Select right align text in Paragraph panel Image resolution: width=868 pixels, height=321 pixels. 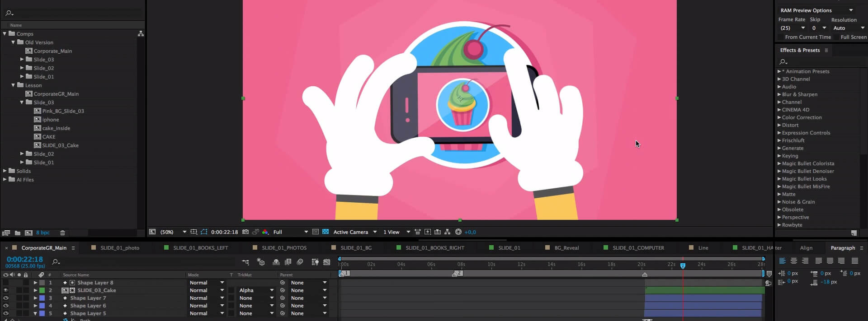805,261
